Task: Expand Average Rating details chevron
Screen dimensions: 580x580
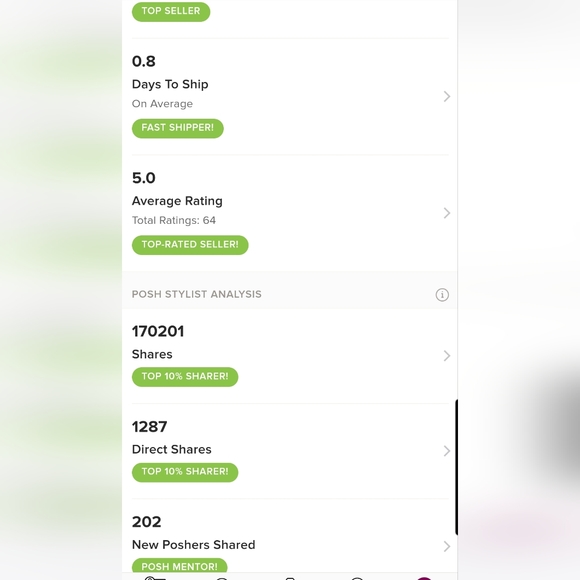Action: [446, 213]
